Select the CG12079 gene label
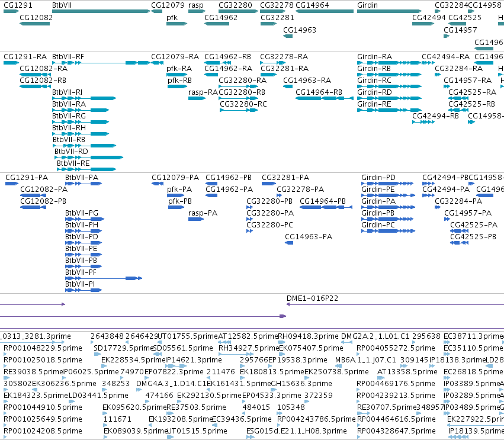This screenshot has width=504, height=440. (x=168, y=5)
